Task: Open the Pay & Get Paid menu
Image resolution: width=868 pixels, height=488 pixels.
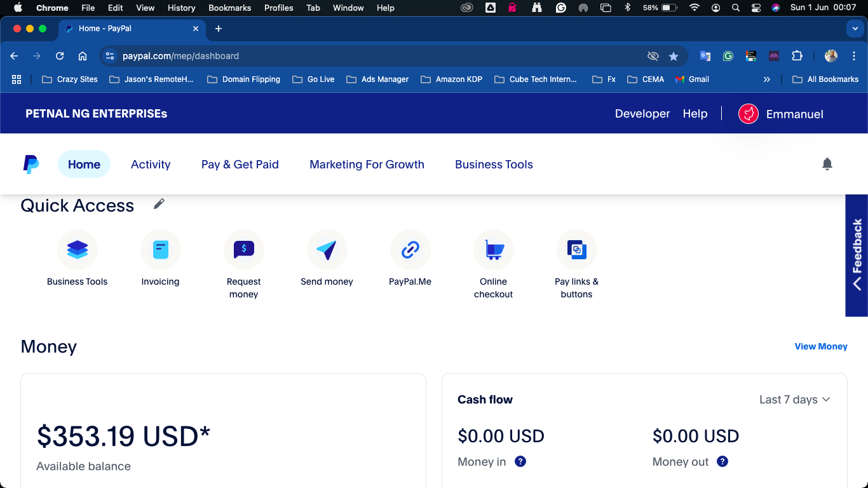Action: (240, 164)
